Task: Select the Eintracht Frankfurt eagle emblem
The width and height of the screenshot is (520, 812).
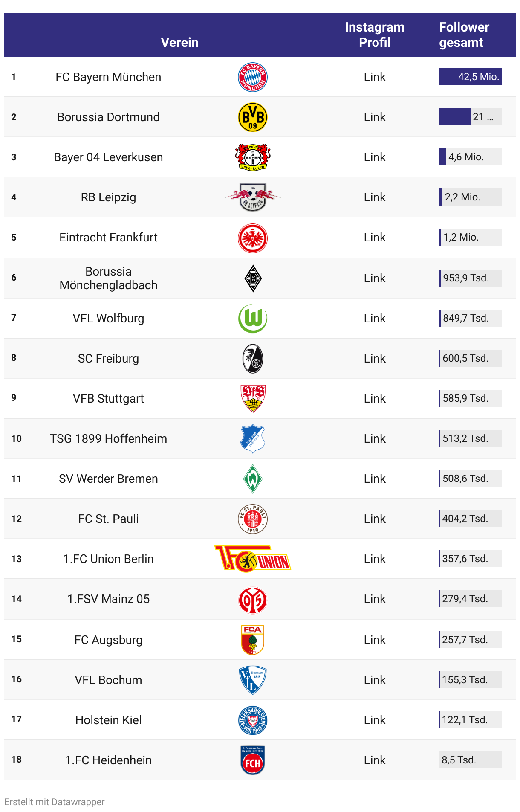Action: tap(253, 238)
